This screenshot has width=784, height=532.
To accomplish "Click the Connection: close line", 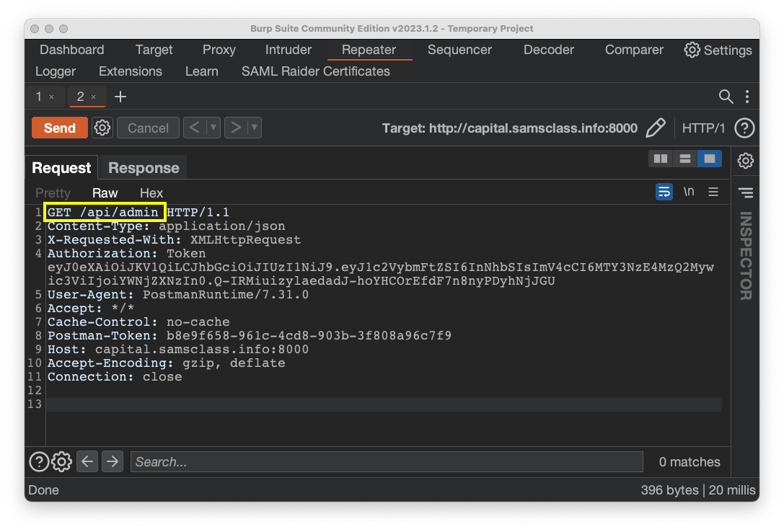I will (x=115, y=376).
